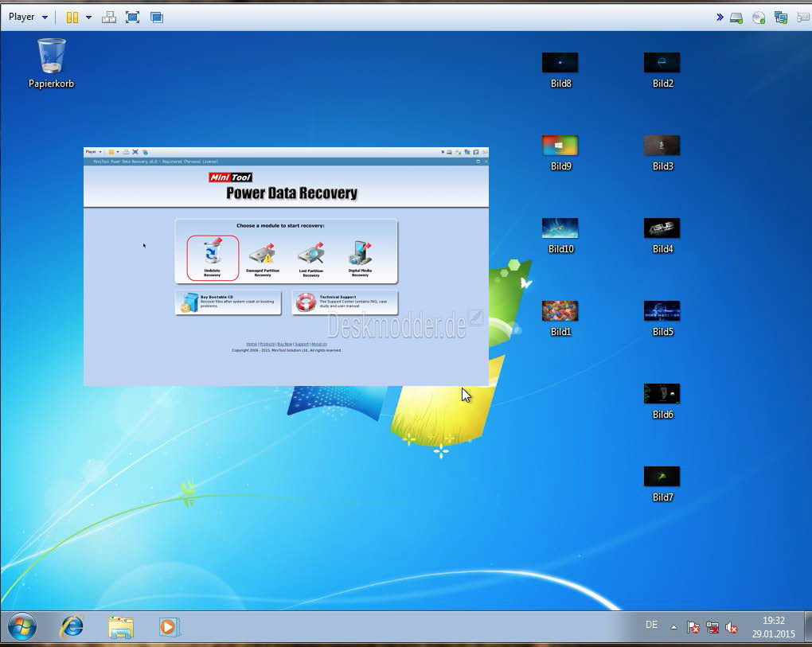Click the hard disk device icon
Viewport: 812px width, 647px height.
point(736,18)
